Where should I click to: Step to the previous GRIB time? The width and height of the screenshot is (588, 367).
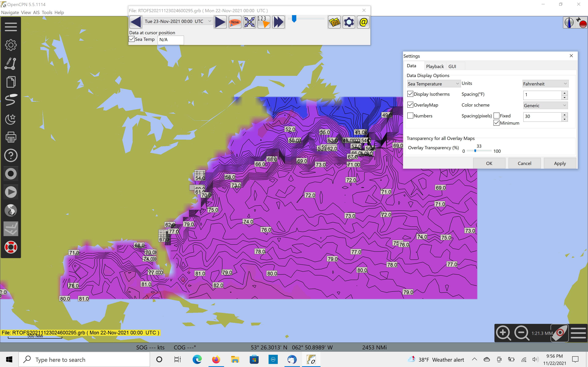tap(136, 22)
